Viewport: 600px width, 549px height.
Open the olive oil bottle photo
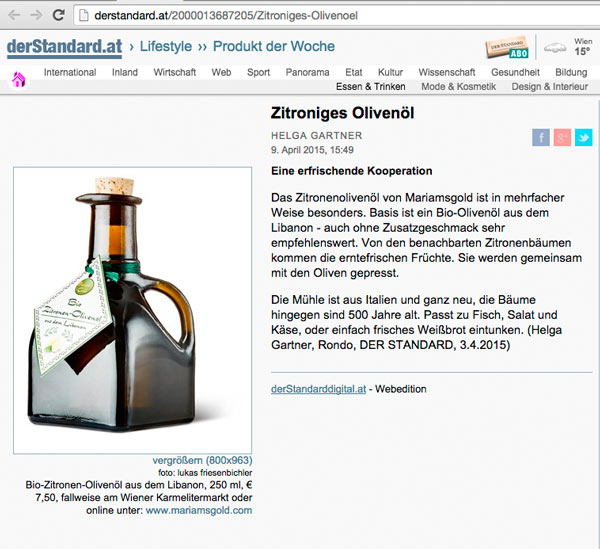132,310
